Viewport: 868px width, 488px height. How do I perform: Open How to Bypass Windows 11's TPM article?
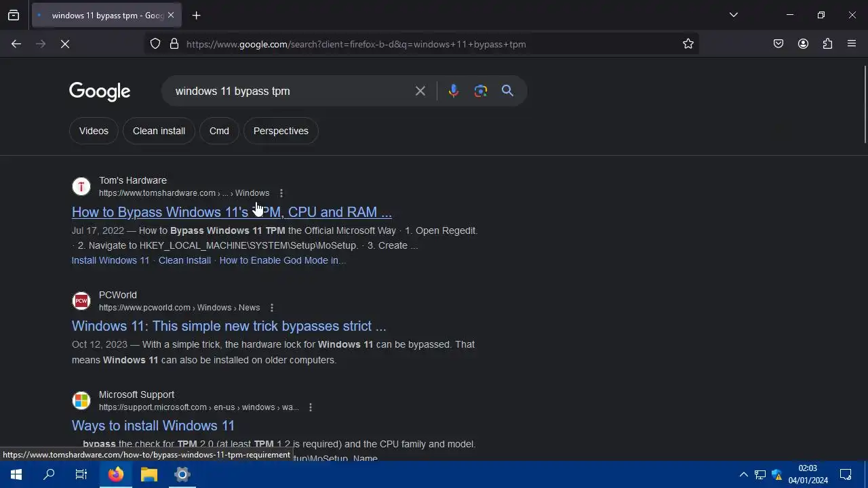(232, 212)
